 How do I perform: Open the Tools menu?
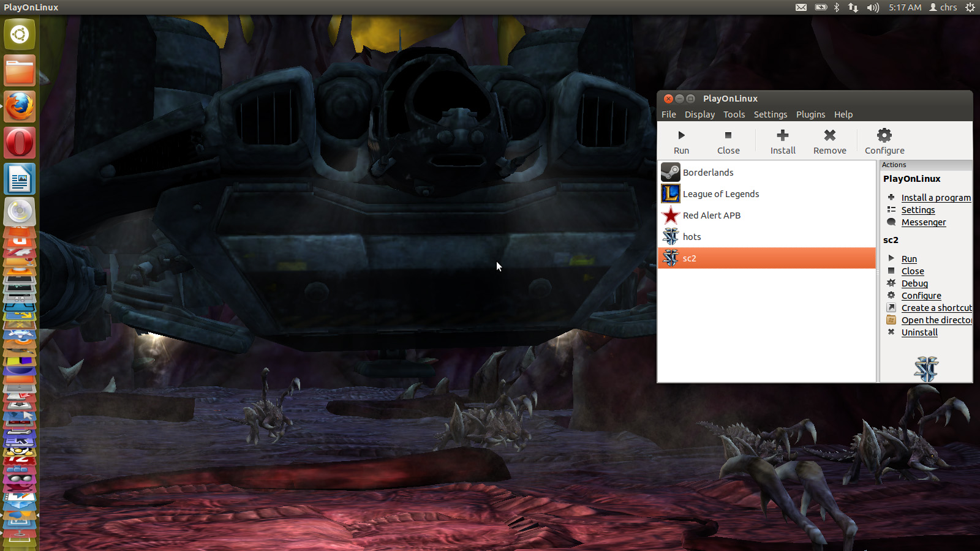(x=734, y=114)
